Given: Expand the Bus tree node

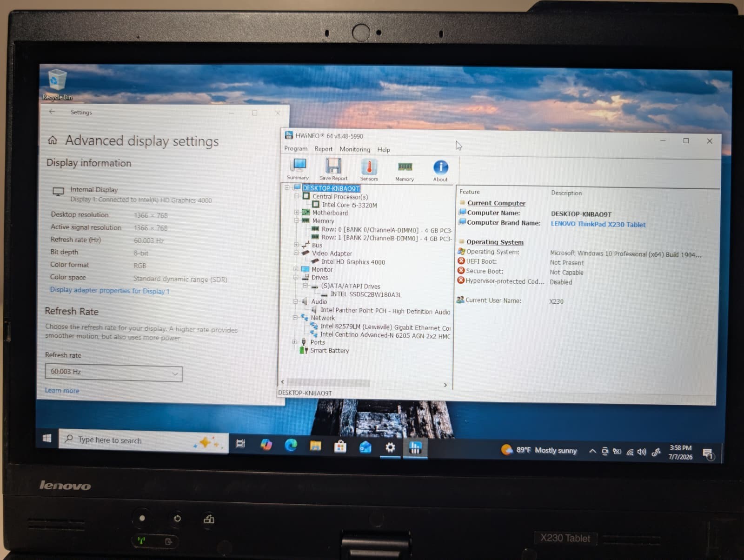Looking at the screenshot, I should coord(296,245).
